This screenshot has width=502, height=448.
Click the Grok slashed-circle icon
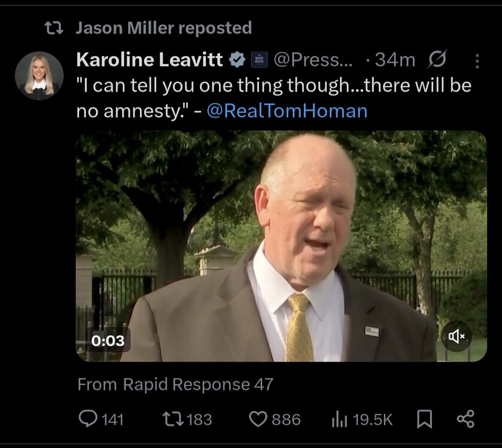[x=438, y=60]
